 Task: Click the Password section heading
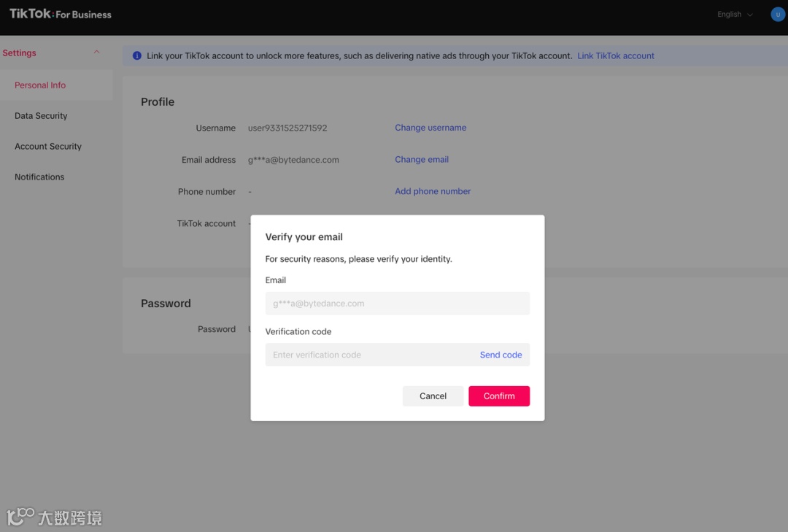click(x=166, y=303)
